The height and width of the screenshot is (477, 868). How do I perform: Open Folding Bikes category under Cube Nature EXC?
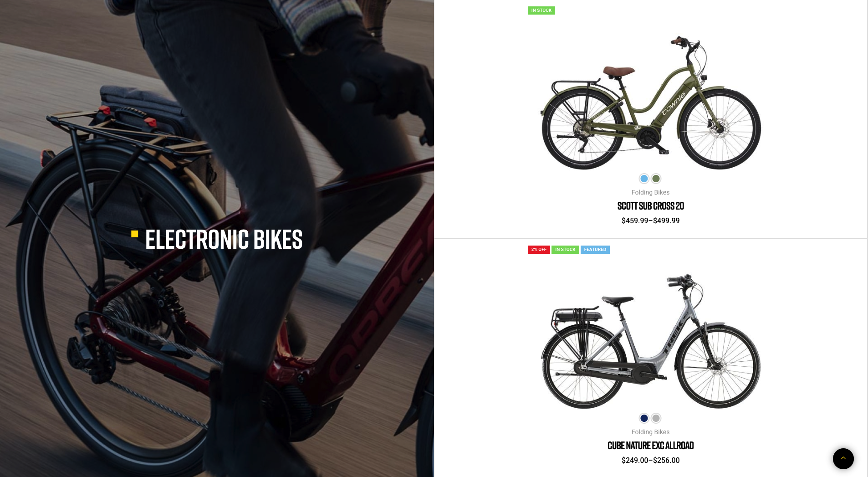point(650,432)
